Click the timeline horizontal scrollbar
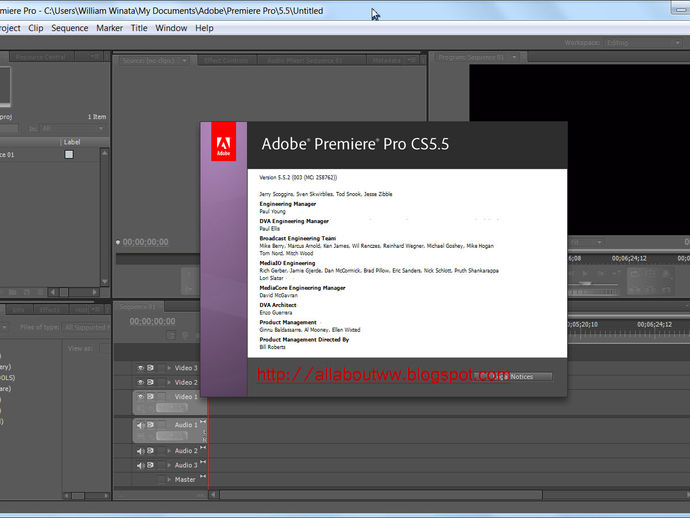Image resolution: width=690 pixels, height=518 pixels. click(381, 495)
